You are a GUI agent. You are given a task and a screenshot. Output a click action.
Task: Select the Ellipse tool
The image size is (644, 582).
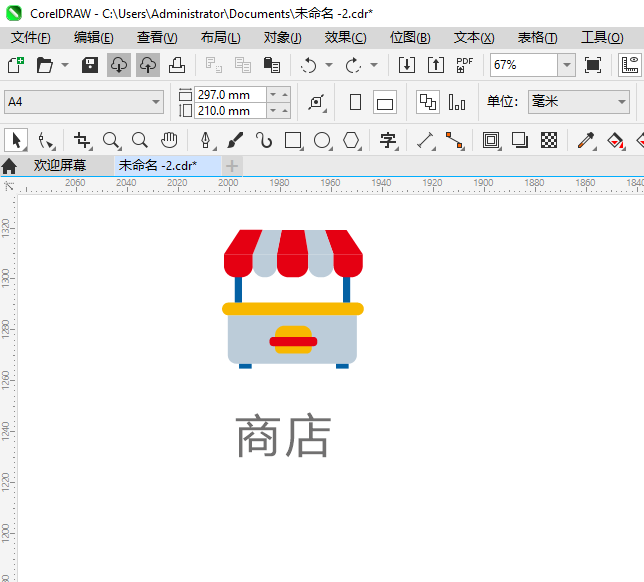pos(322,140)
